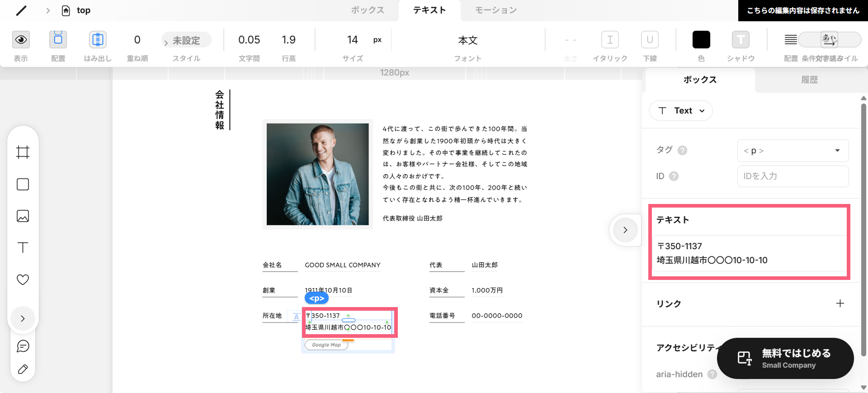Toggle italic (イタリック) formatting

coord(610,40)
